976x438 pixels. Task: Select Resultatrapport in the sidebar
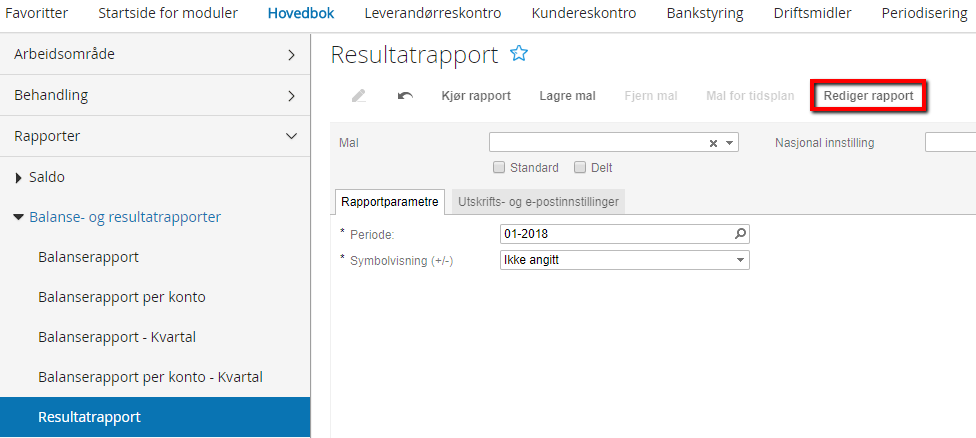(155, 417)
